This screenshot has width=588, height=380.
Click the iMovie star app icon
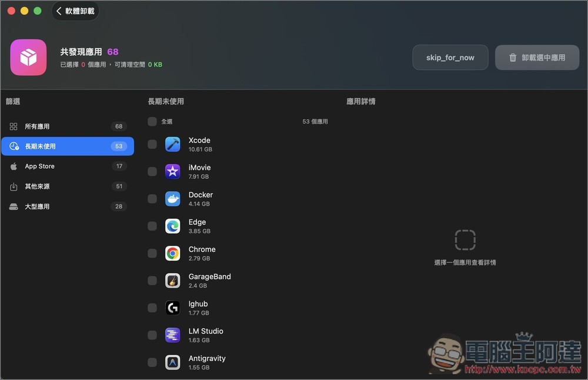172,171
